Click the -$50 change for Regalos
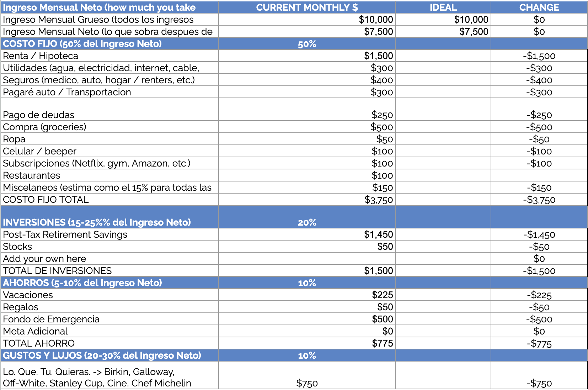588x390 pixels. coord(539,307)
